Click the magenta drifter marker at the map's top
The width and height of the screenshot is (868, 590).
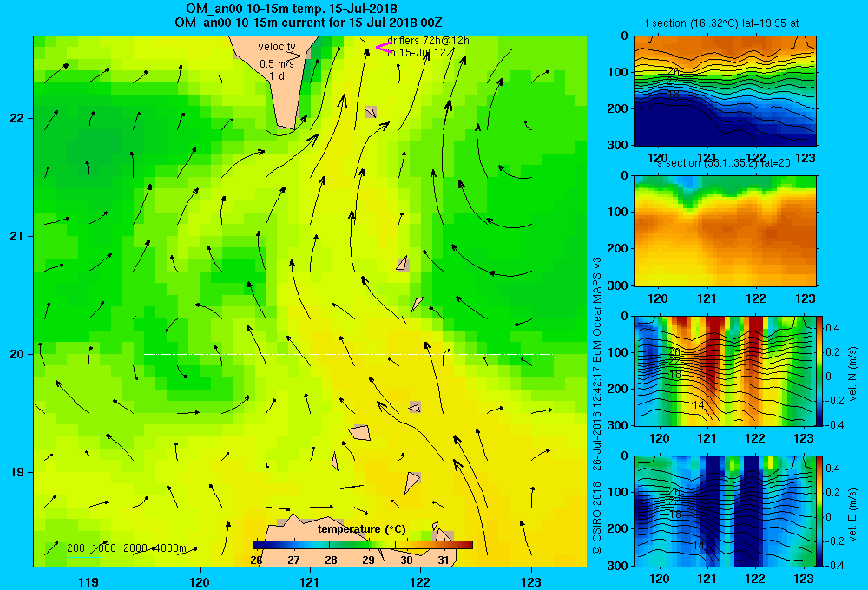pos(384,48)
